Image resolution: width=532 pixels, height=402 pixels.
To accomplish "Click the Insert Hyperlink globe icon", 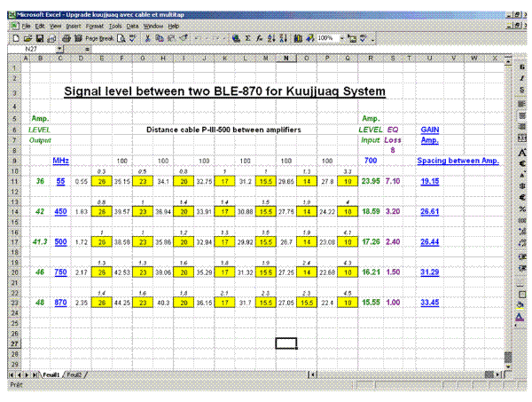I will click(236, 38).
